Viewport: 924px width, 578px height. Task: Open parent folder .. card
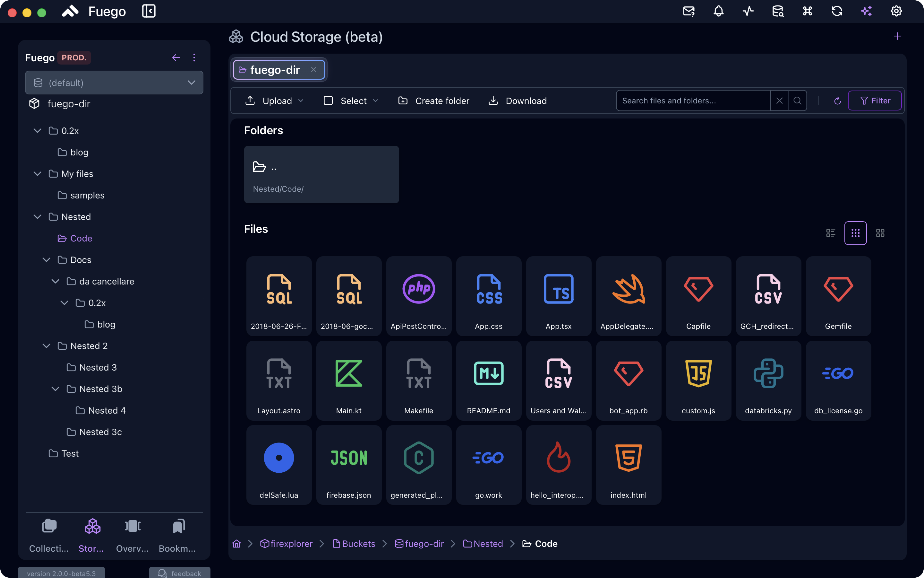point(321,174)
